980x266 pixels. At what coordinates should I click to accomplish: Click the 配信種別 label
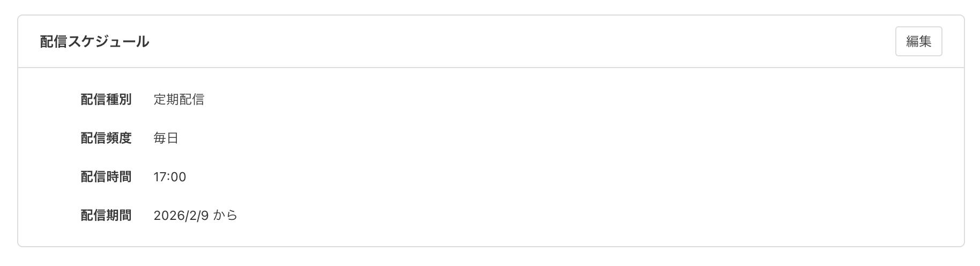106,100
